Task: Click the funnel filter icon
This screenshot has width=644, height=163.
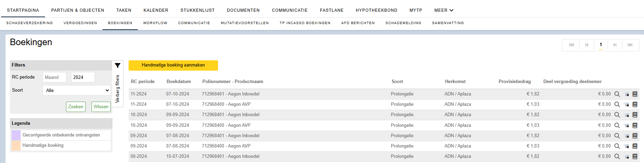Action: pos(118,65)
